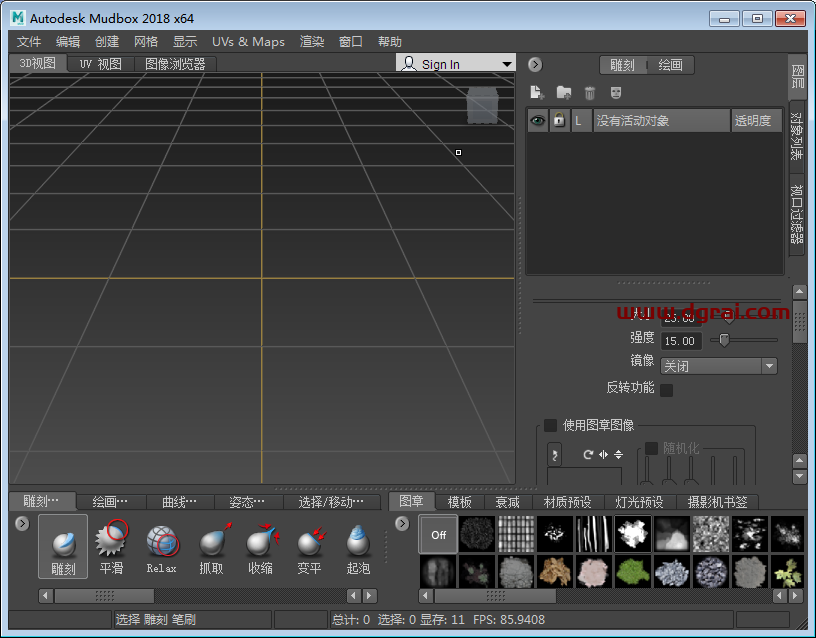
Task: Select the green moss stamp thumbnail
Action: tap(632, 571)
